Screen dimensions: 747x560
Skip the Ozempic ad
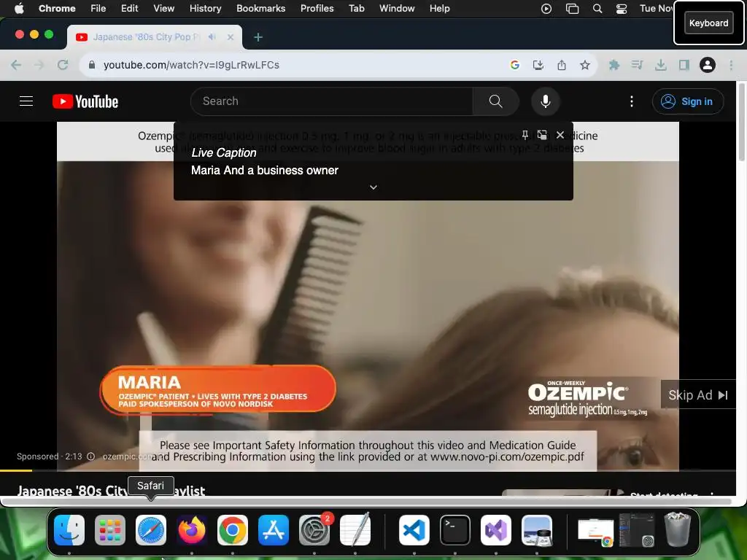[x=698, y=395]
